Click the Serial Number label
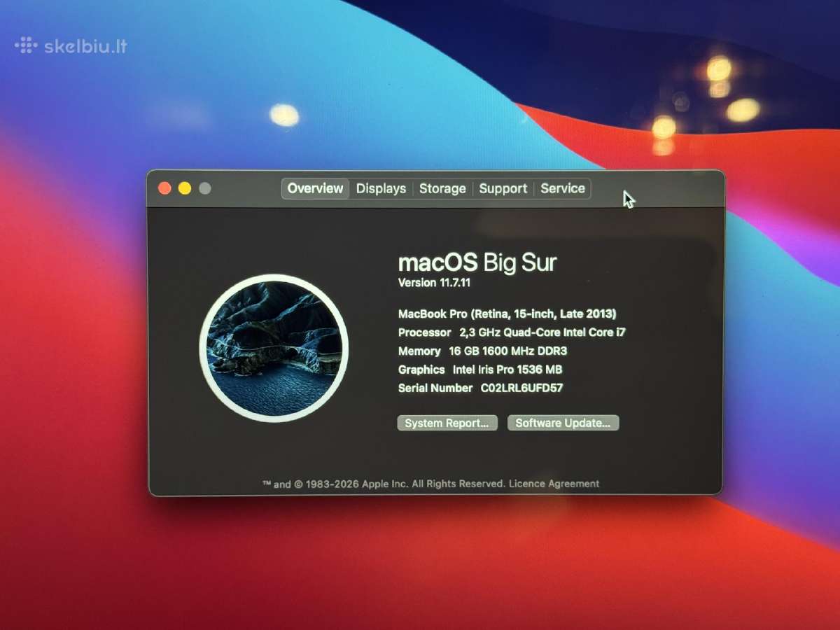The width and height of the screenshot is (840, 630). click(435, 388)
